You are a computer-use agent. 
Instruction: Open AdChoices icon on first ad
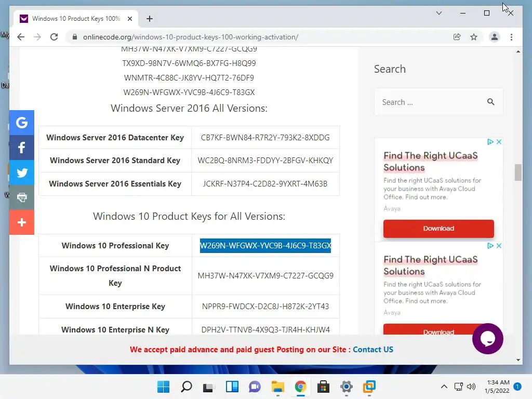pyautogui.click(x=490, y=142)
